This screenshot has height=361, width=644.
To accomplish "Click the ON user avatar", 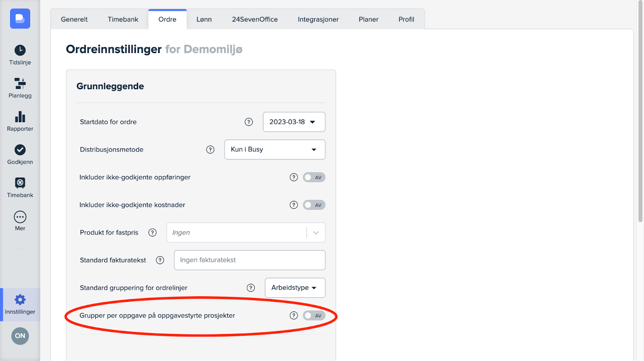I will click(x=20, y=336).
